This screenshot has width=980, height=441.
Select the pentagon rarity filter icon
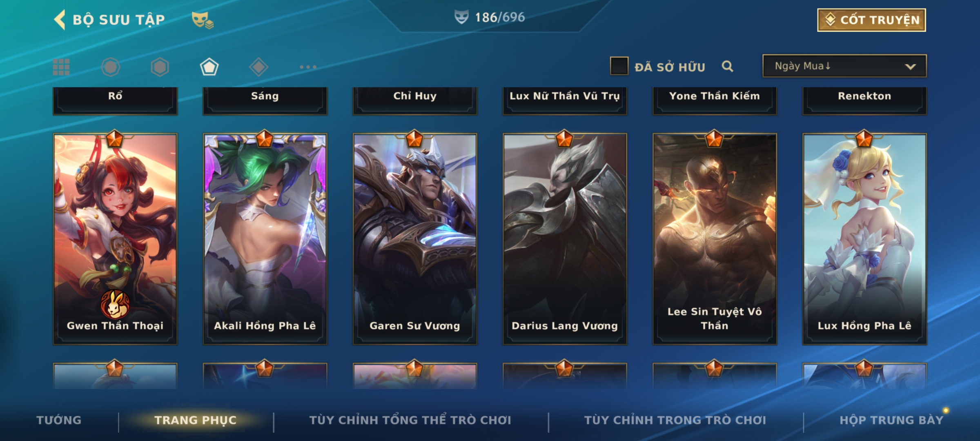209,67
